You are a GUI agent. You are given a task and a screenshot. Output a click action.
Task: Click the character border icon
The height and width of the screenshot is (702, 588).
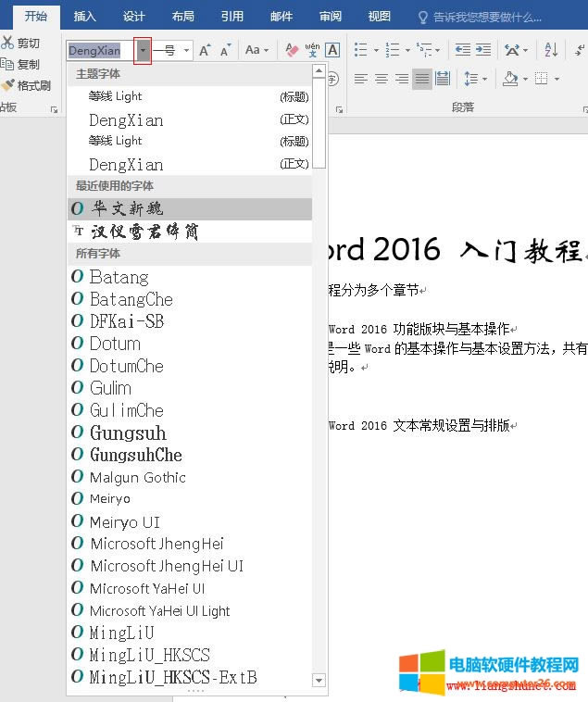(332, 50)
